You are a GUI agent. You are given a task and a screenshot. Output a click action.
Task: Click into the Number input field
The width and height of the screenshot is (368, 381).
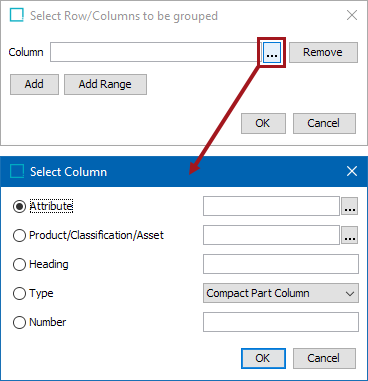click(281, 322)
